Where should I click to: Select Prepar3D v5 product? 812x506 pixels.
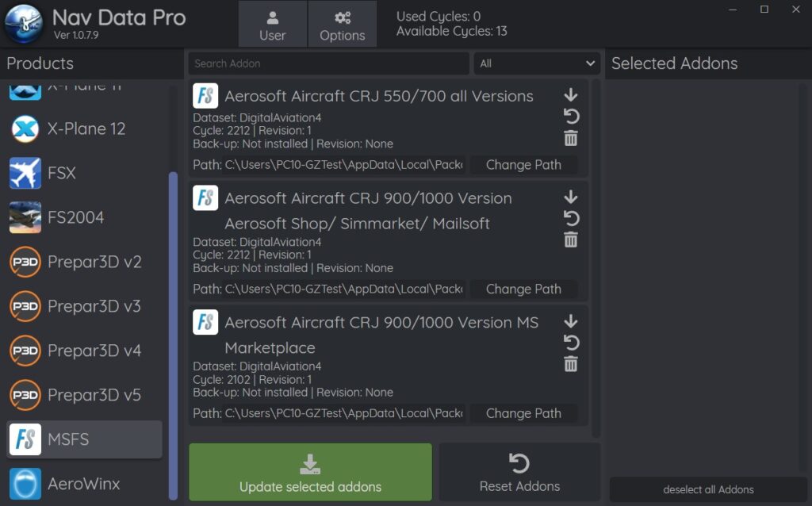(84, 395)
